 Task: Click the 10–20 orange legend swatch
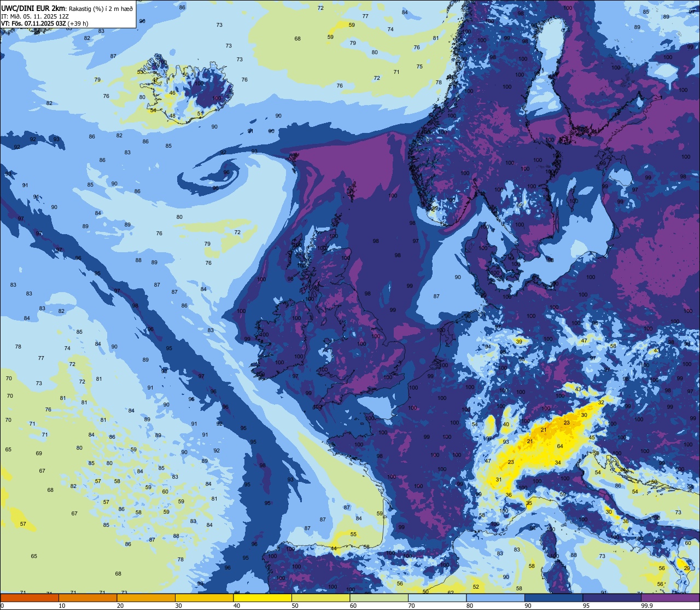pyautogui.click(x=87, y=598)
